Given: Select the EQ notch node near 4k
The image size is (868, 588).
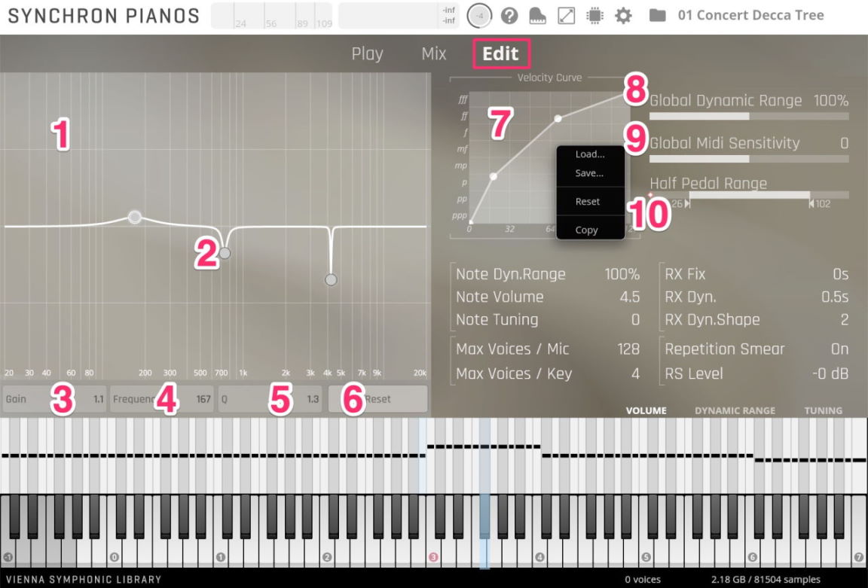Looking at the screenshot, I should tap(331, 280).
